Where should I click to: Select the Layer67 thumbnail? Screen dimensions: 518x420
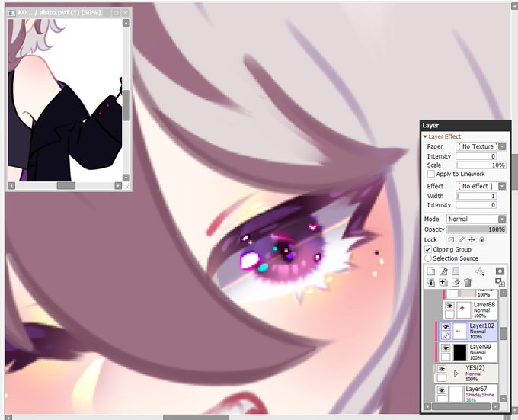click(x=456, y=393)
